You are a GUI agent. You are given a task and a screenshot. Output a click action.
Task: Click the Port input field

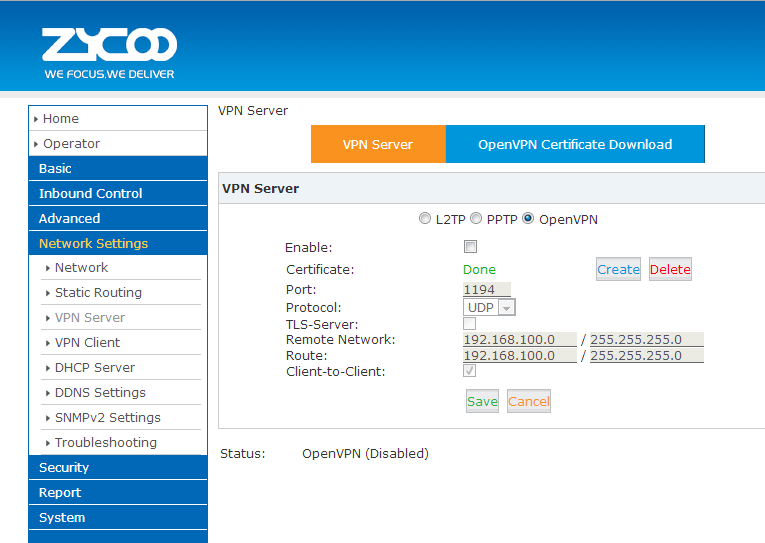(486, 290)
